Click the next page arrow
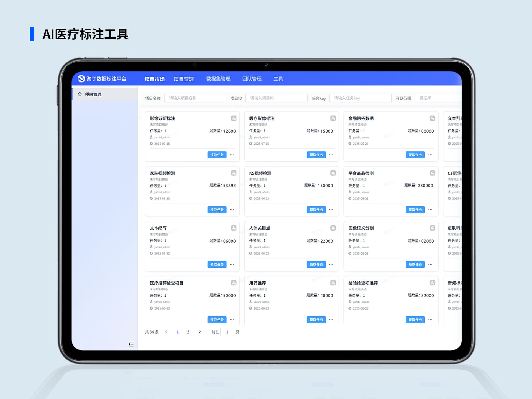The height and width of the screenshot is (399, 532). pyautogui.click(x=200, y=332)
